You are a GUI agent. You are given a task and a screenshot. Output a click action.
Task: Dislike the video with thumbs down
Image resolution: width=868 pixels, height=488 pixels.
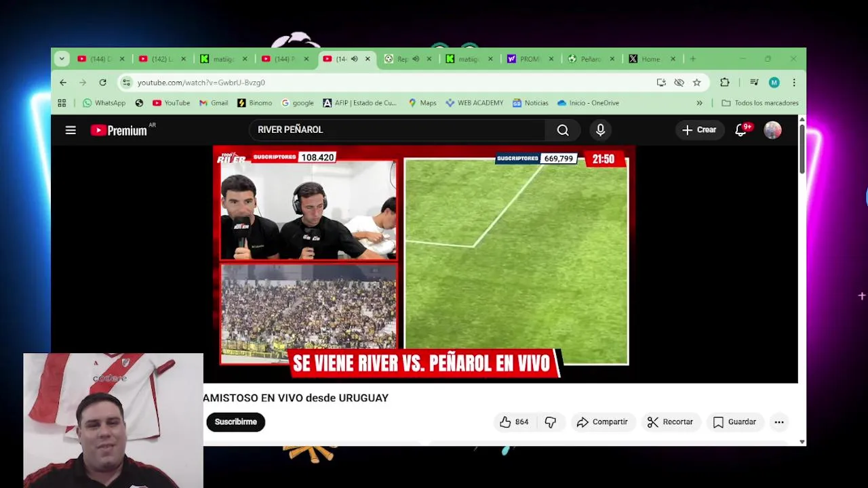pyautogui.click(x=550, y=422)
